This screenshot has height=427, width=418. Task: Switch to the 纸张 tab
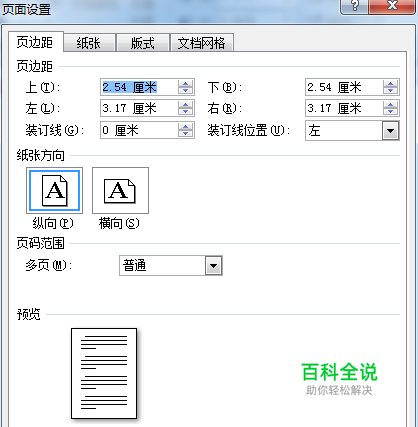[89, 42]
